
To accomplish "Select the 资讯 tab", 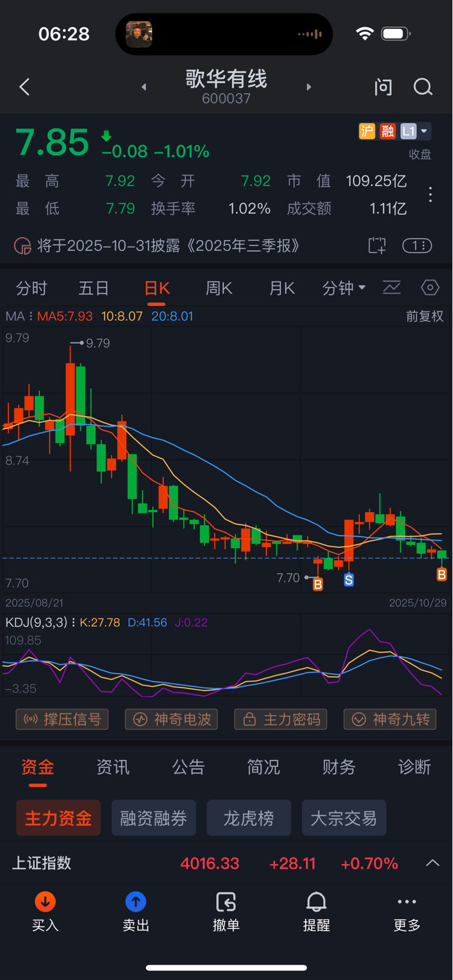I will point(113,767).
